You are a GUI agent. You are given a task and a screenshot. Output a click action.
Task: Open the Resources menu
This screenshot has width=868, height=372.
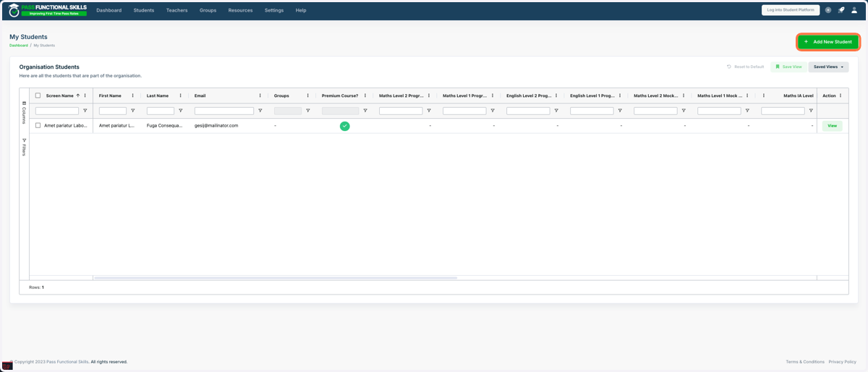240,10
